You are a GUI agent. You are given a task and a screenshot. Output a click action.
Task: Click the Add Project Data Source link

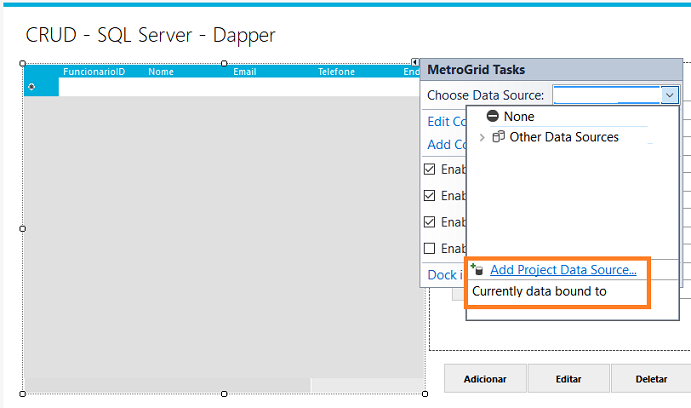(x=563, y=270)
